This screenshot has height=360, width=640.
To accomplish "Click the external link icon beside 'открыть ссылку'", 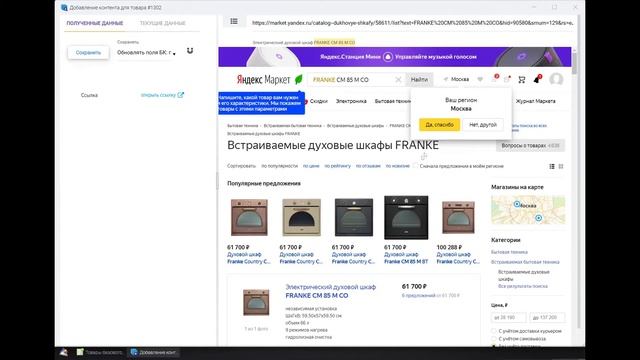I will point(180,95).
